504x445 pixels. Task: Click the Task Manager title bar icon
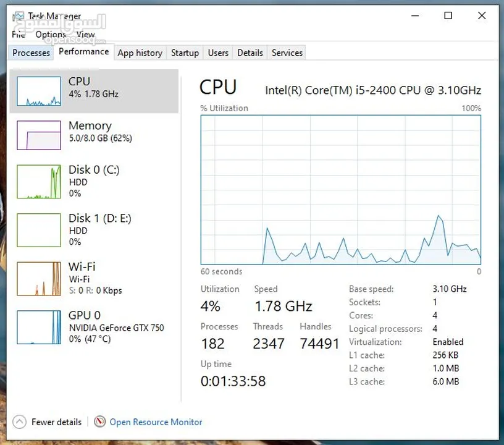19,15
